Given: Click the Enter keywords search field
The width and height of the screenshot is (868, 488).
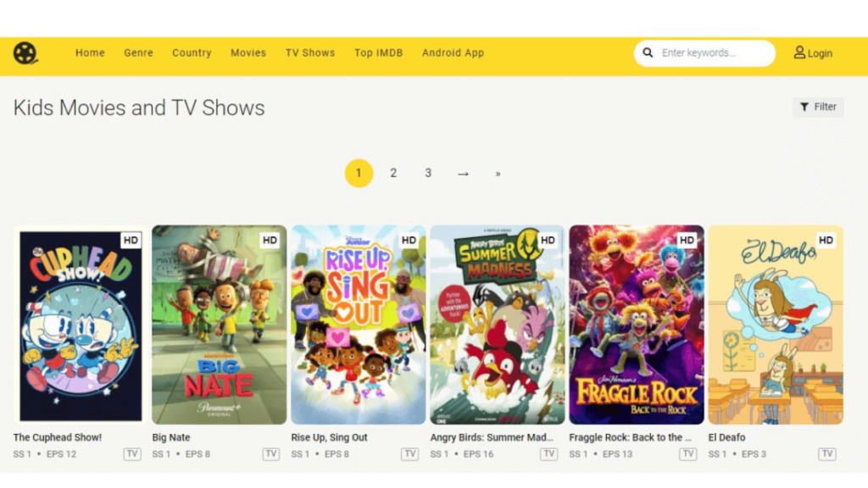Looking at the screenshot, I should tap(712, 53).
